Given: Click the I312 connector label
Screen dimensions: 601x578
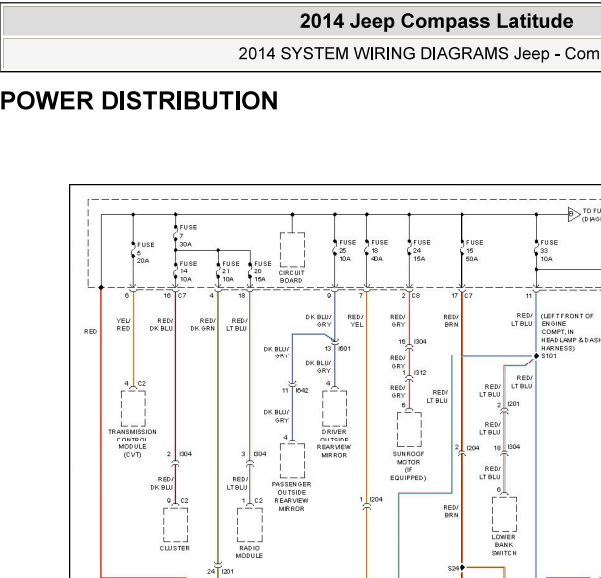Looking at the screenshot, I should (420, 373).
